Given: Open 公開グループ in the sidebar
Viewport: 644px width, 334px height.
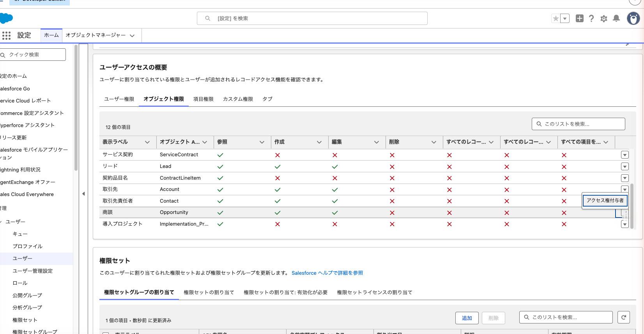Looking at the screenshot, I should [x=27, y=295].
